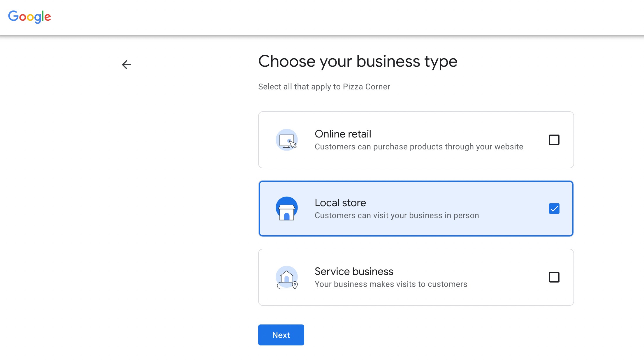
Task: Click 'Customers can purchase products through your website'
Action: (x=419, y=147)
